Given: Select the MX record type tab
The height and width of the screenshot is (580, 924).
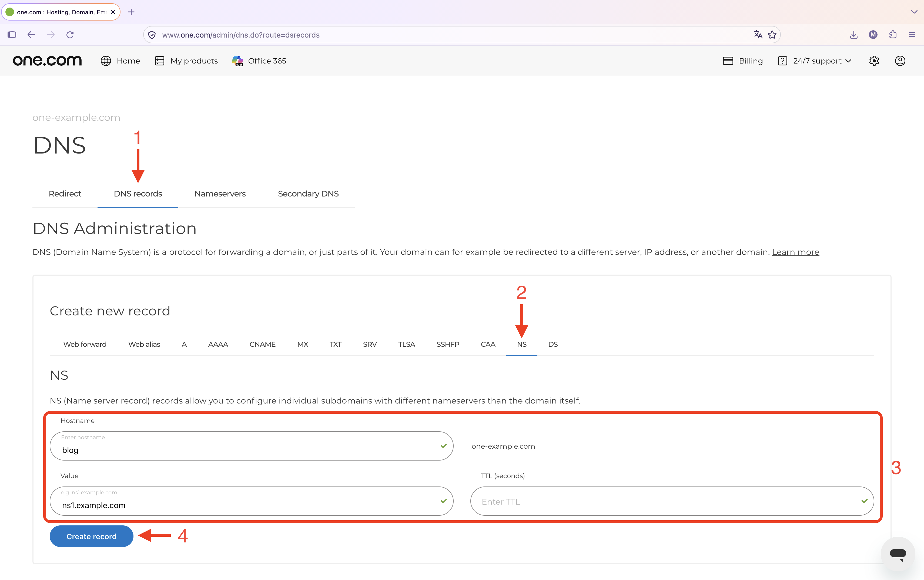Looking at the screenshot, I should 303,344.
